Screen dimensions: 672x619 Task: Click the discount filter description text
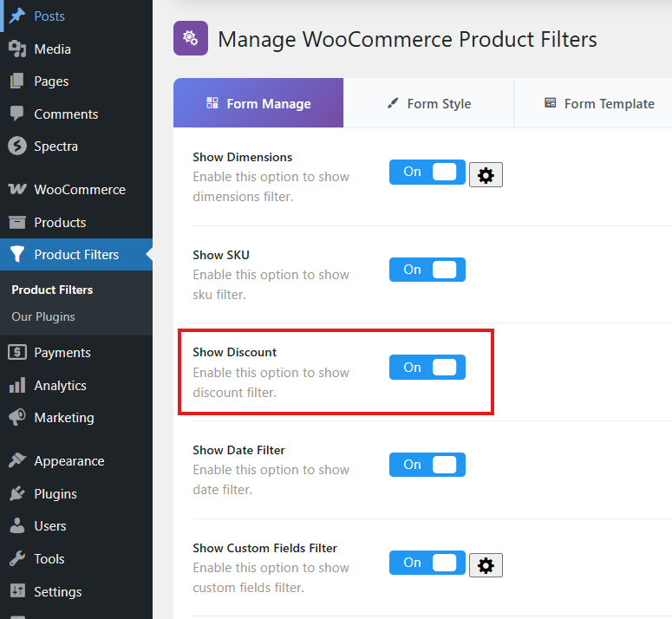271,382
